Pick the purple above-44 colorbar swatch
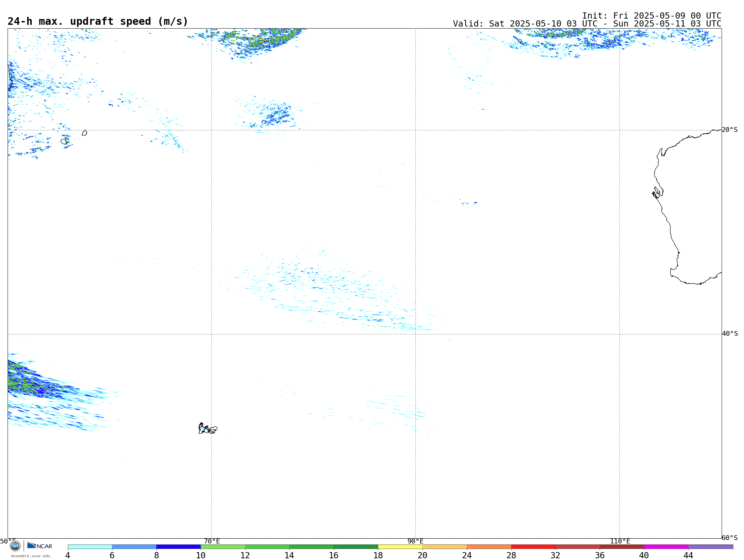744x560 pixels. pos(711,547)
